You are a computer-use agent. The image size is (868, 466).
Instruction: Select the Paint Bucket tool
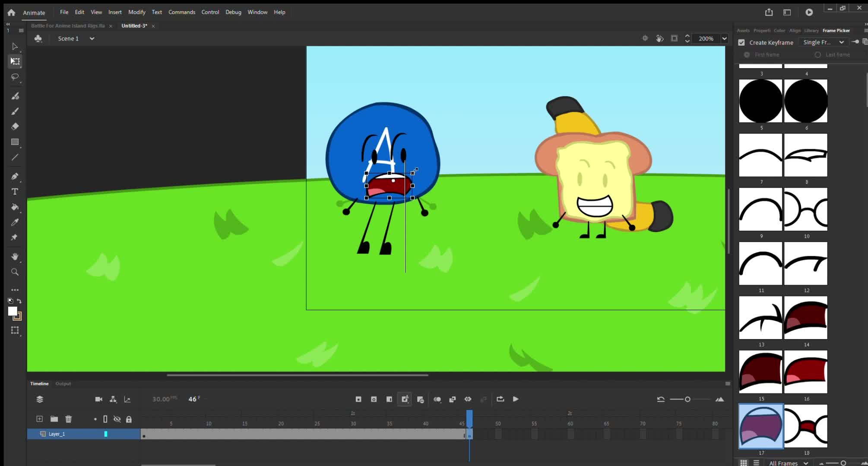point(15,207)
